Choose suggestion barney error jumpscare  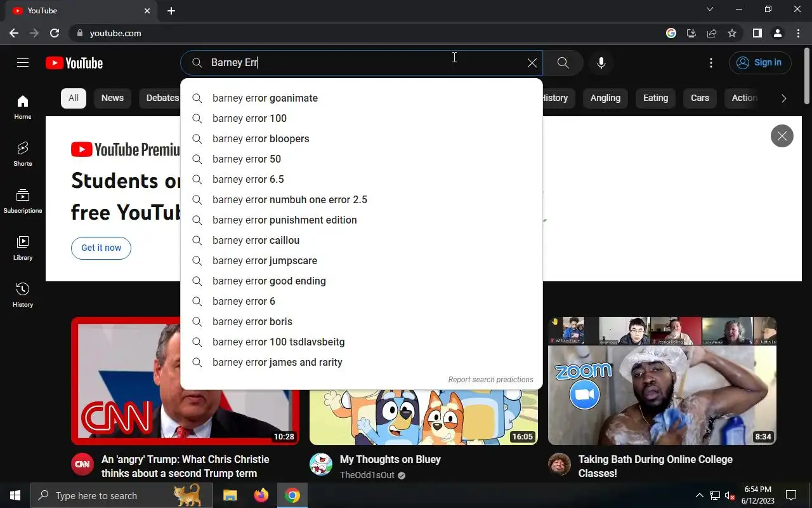pos(362,260)
